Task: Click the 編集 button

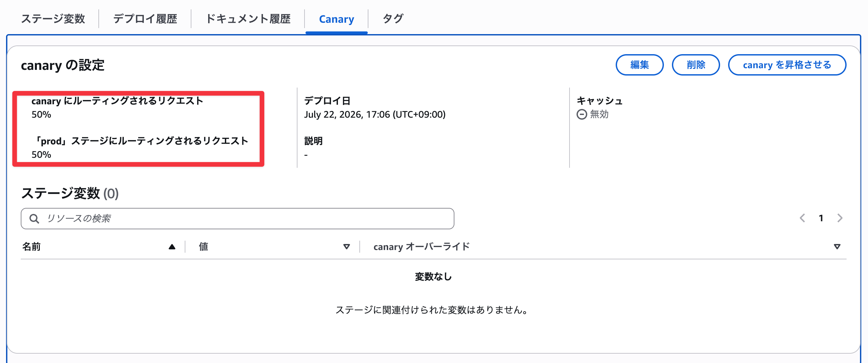Action: pos(639,65)
